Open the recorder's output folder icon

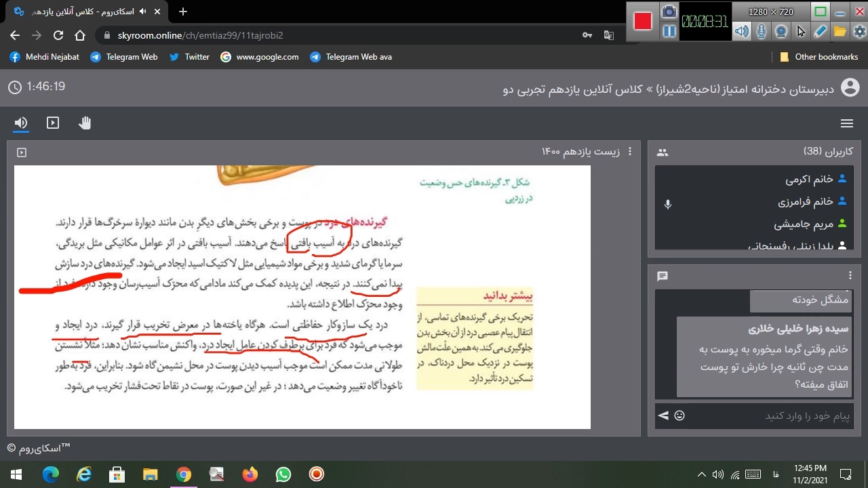[x=840, y=31]
